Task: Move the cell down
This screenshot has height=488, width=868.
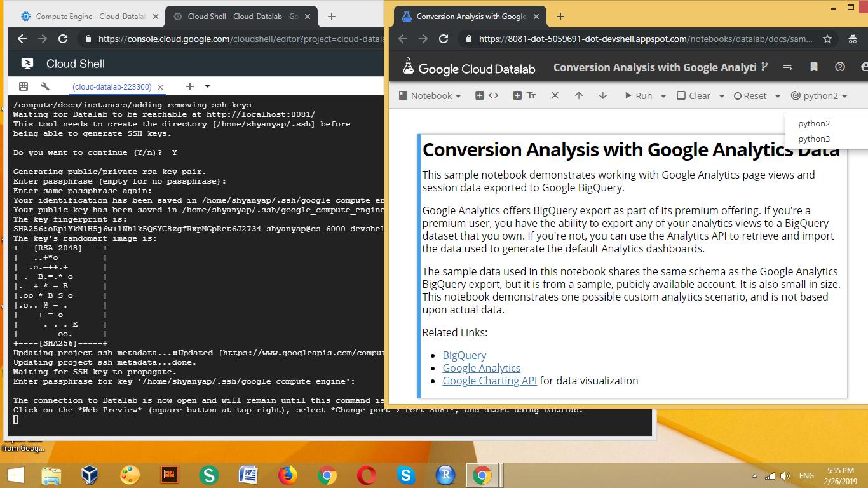Action: [602, 96]
